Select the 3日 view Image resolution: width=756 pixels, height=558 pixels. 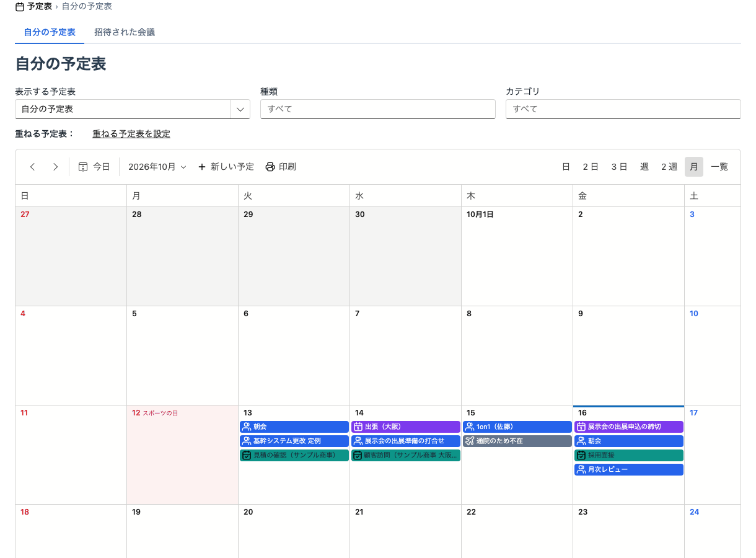point(619,167)
